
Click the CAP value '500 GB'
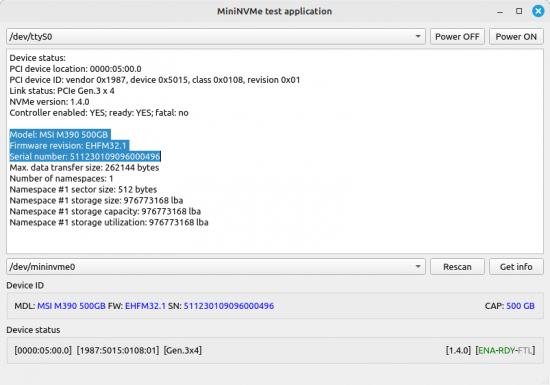(x=521, y=306)
